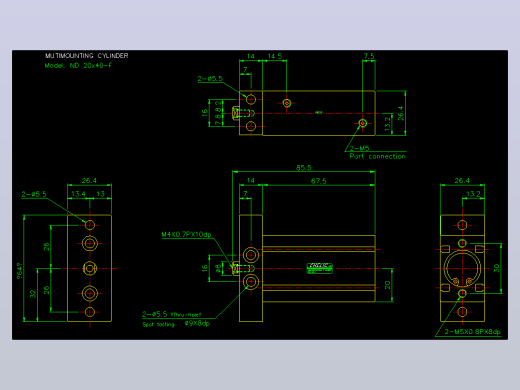
Task: Select the 67.5 dimension value
Action: click(319, 181)
